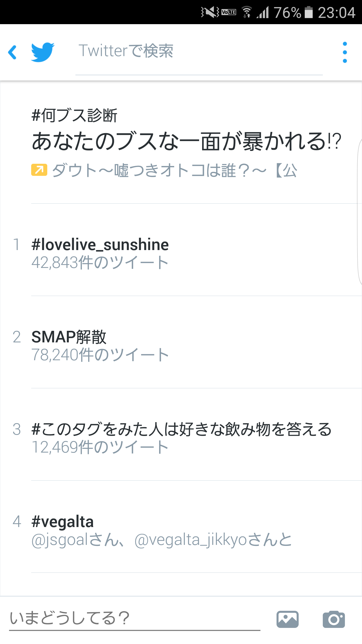Tap the photo gallery icon
Viewport: 362px width, 644px height.
pyautogui.click(x=287, y=619)
